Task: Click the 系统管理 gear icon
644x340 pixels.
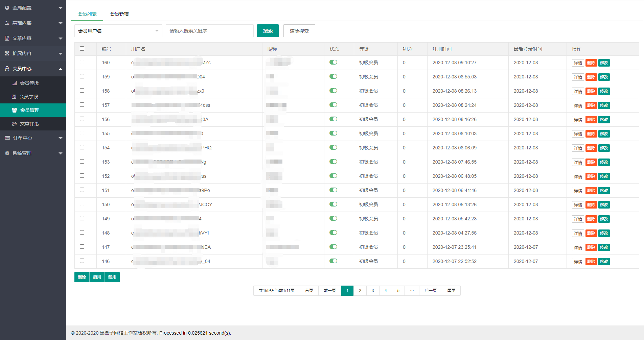Action: (7, 153)
